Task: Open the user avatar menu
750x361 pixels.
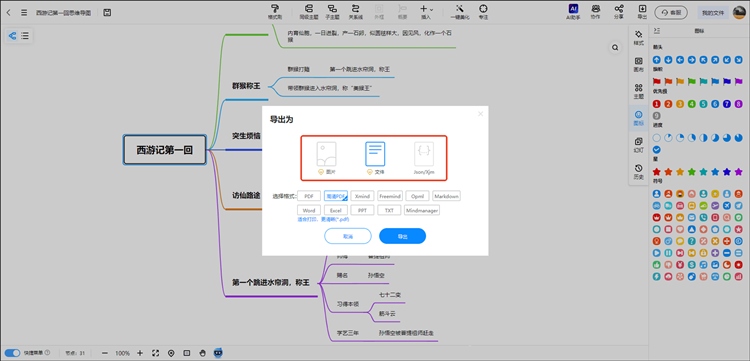Action: point(739,12)
